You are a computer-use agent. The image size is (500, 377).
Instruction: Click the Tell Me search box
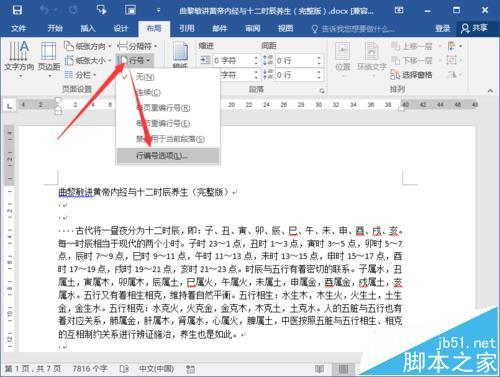click(x=353, y=29)
